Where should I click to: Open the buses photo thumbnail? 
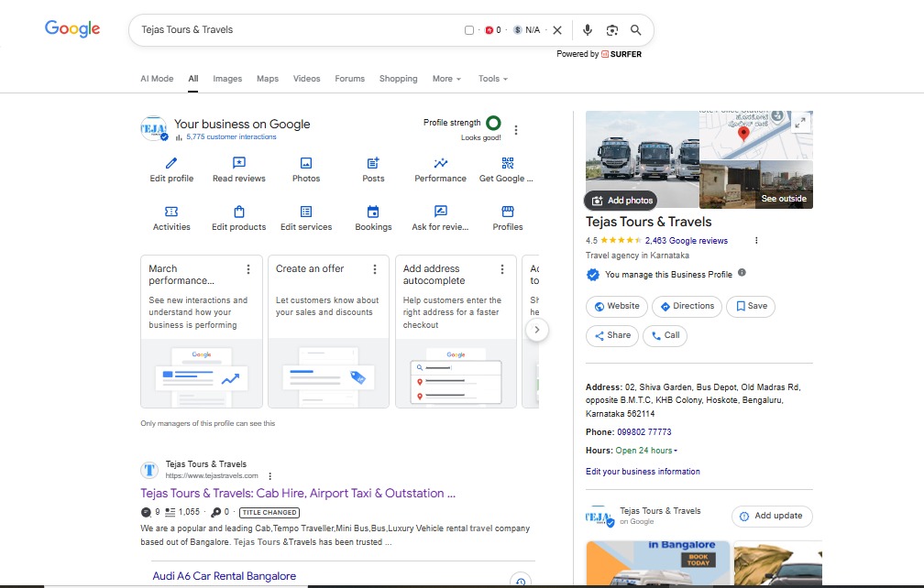point(642,159)
